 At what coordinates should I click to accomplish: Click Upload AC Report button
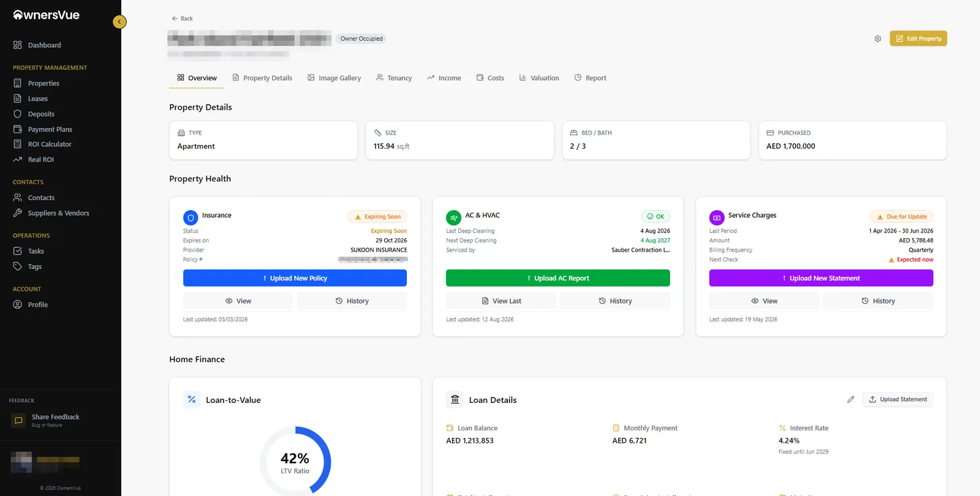pyautogui.click(x=558, y=278)
